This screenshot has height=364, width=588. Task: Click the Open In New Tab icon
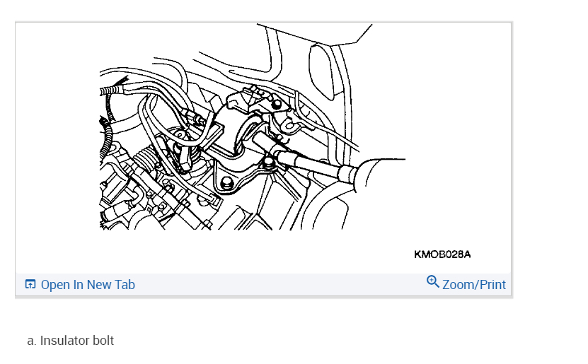(30, 284)
